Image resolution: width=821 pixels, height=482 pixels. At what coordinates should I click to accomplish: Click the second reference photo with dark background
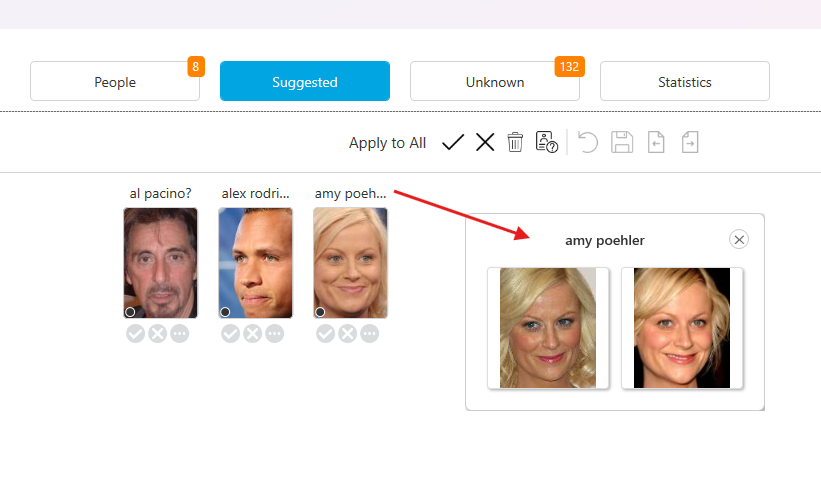point(682,328)
